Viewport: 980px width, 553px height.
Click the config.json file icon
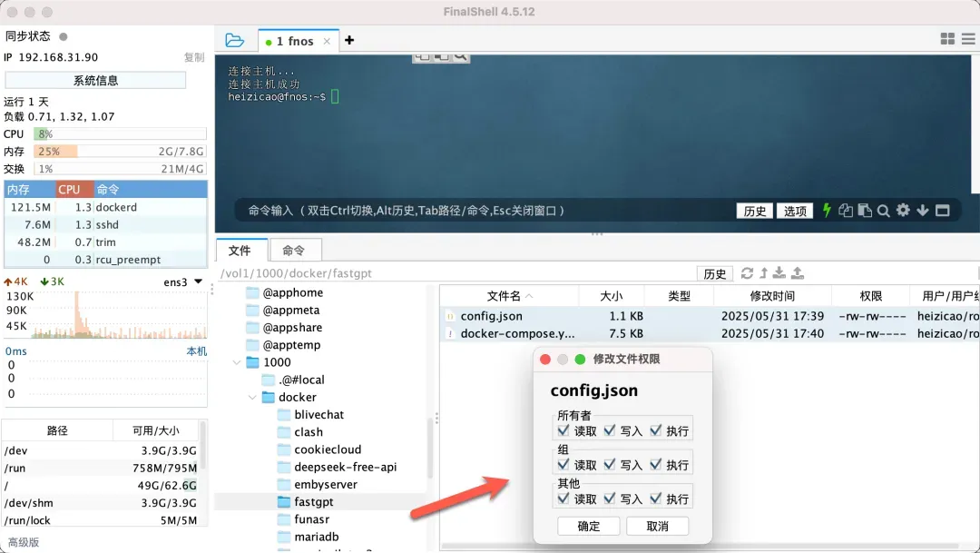[450, 317]
